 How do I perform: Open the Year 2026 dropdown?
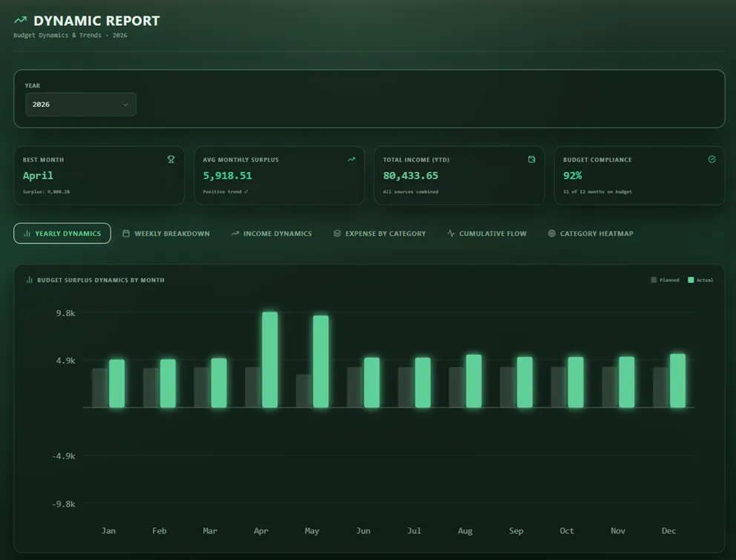81,104
